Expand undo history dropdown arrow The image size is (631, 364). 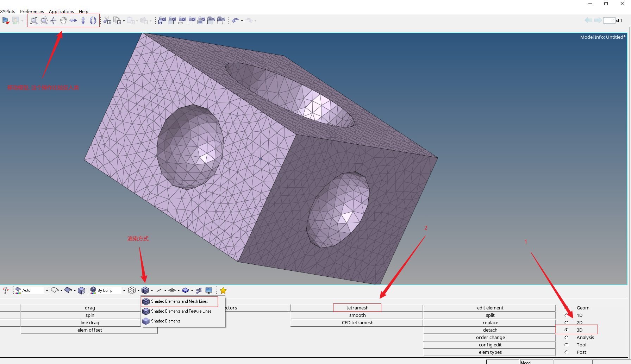point(242,21)
